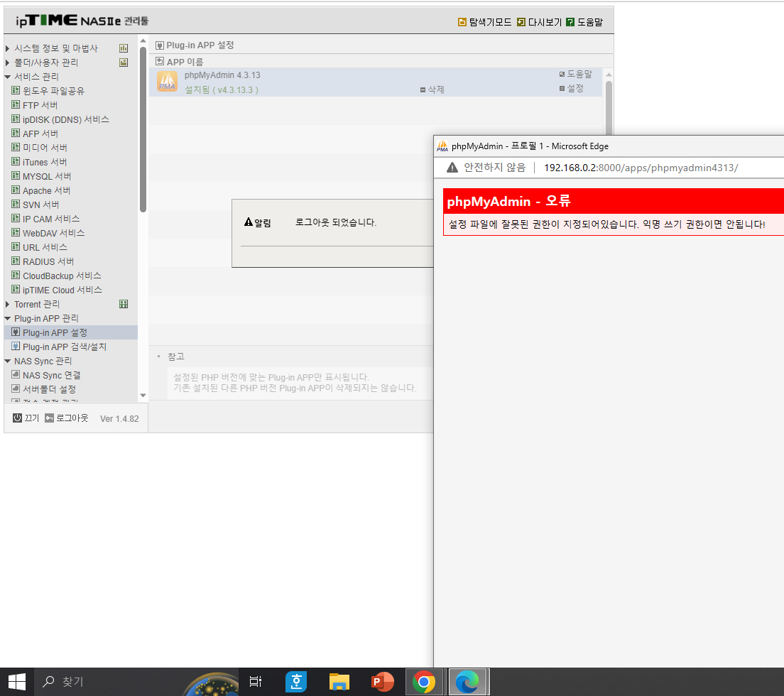Click sidebar scrollbar down arrow
The image size is (784, 696).
143,396
